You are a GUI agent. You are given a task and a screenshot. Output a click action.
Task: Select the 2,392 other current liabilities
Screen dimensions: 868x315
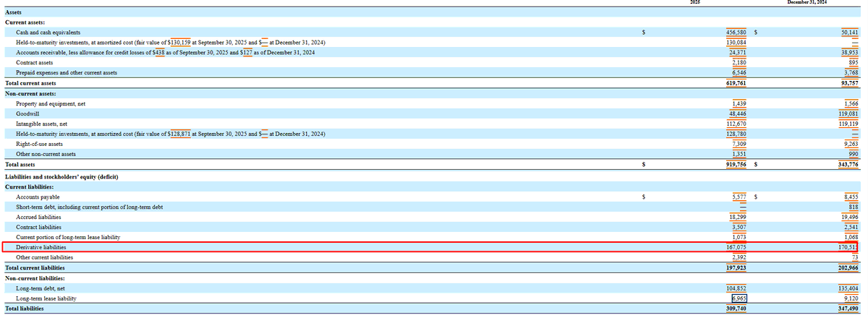pyautogui.click(x=740, y=257)
